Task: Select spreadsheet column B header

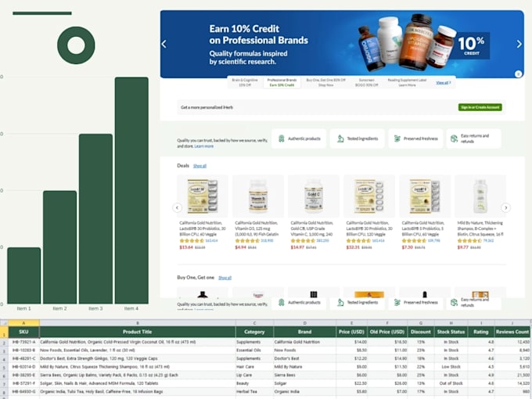Action: (x=138, y=323)
